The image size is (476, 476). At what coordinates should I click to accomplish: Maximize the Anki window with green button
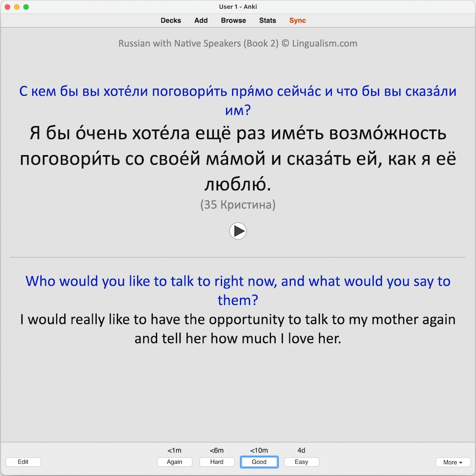coord(26,7)
